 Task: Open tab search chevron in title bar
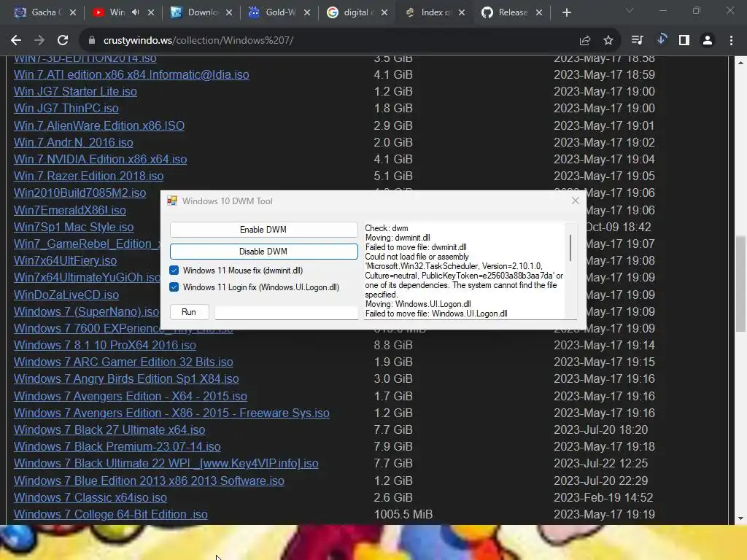(x=630, y=10)
